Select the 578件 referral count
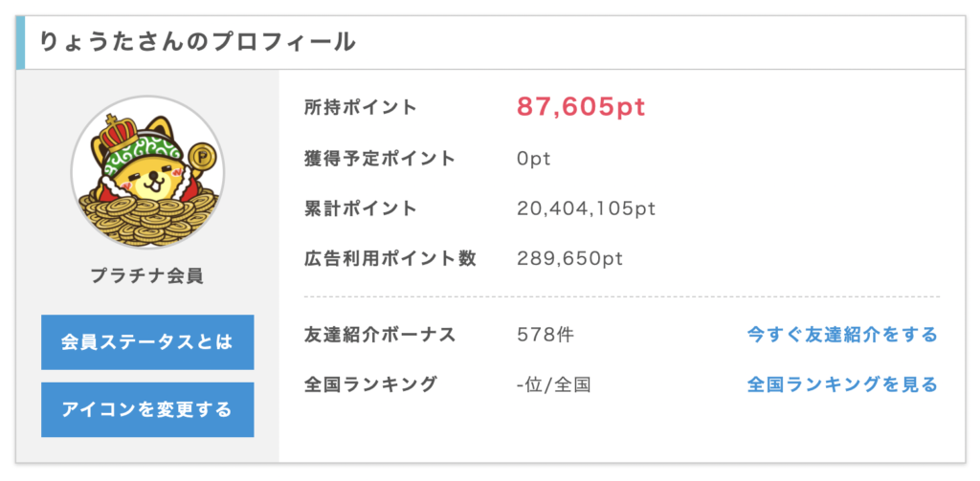Viewport: 980px width, 481px height. [546, 336]
